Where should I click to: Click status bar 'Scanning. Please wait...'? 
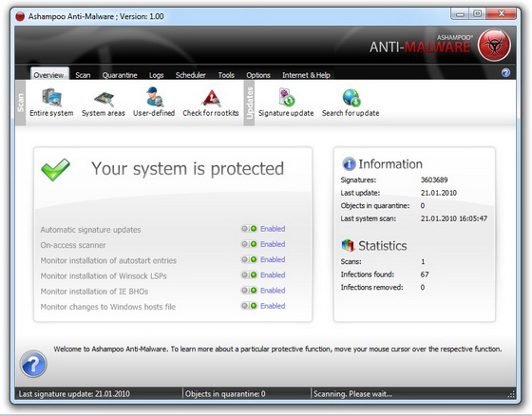coord(352,394)
